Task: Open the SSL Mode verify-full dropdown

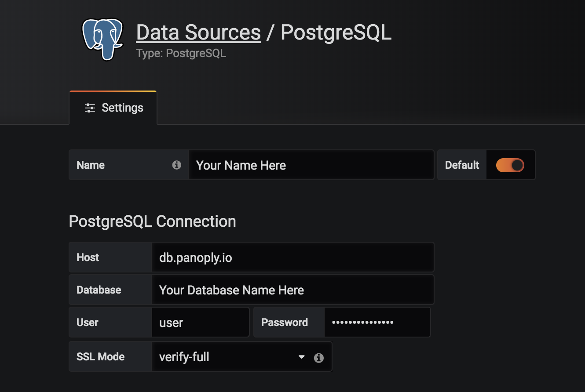Action: [229, 357]
